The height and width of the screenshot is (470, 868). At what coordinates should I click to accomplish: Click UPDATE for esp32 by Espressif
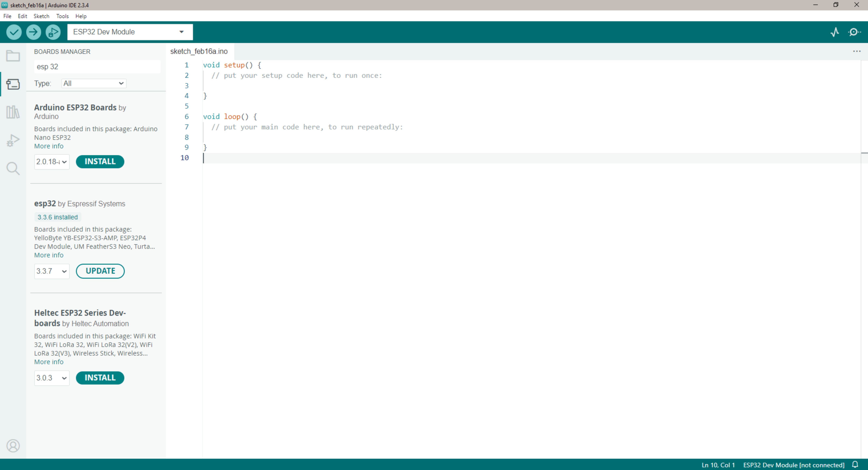tap(100, 271)
